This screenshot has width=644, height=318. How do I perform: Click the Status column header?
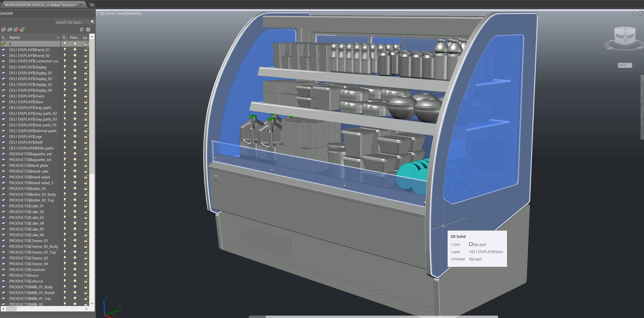(x=4, y=38)
